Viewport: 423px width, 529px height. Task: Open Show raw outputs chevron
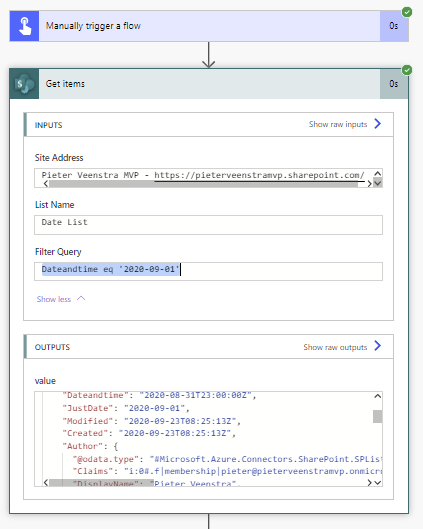pyautogui.click(x=377, y=346)
